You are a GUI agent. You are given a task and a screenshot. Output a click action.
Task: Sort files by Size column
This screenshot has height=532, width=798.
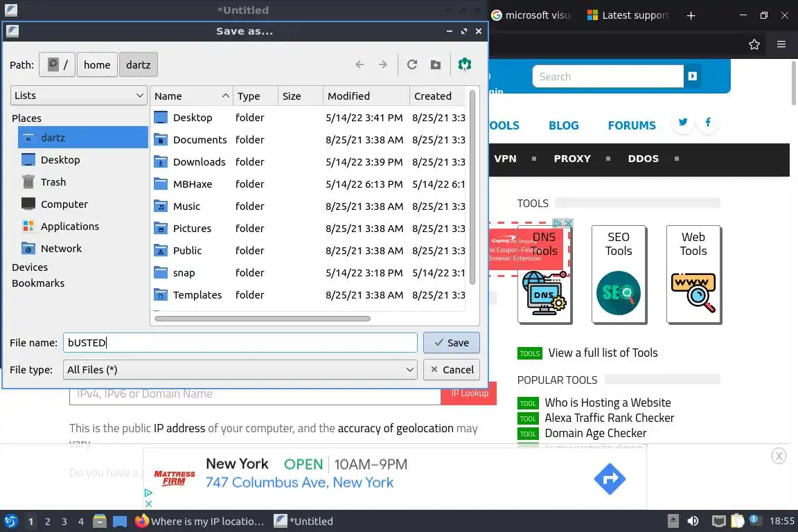pos(300,96)
